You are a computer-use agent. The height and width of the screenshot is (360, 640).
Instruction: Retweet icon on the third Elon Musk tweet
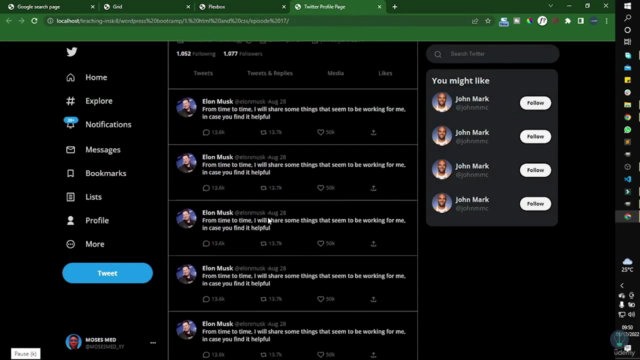tap(264, 243)
